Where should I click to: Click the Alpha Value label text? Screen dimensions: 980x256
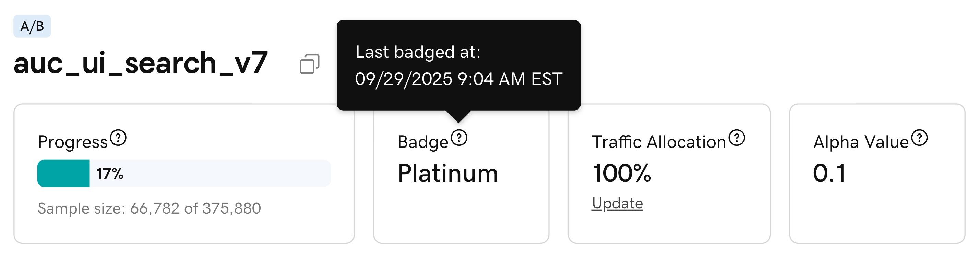tap(861, 142)
